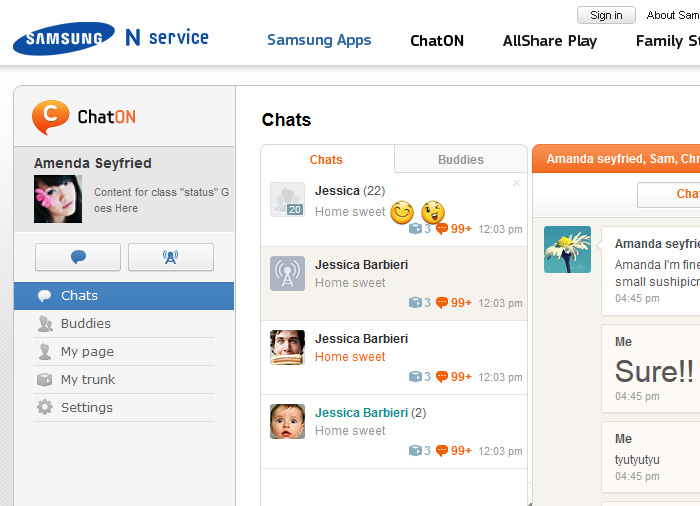The image size is (700, 506).
Task: Click the new chat speech bubble button
Action: pos(78,257)
